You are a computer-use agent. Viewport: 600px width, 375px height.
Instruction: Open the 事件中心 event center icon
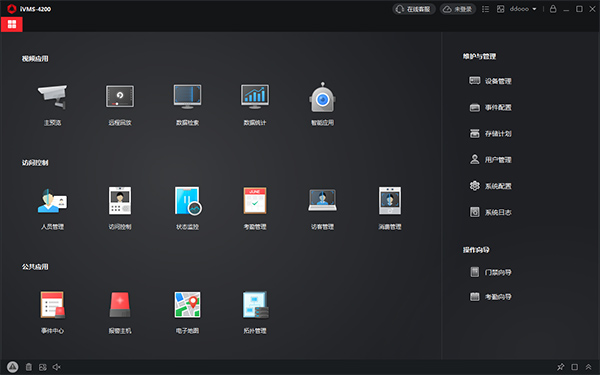tap(52, 305)
